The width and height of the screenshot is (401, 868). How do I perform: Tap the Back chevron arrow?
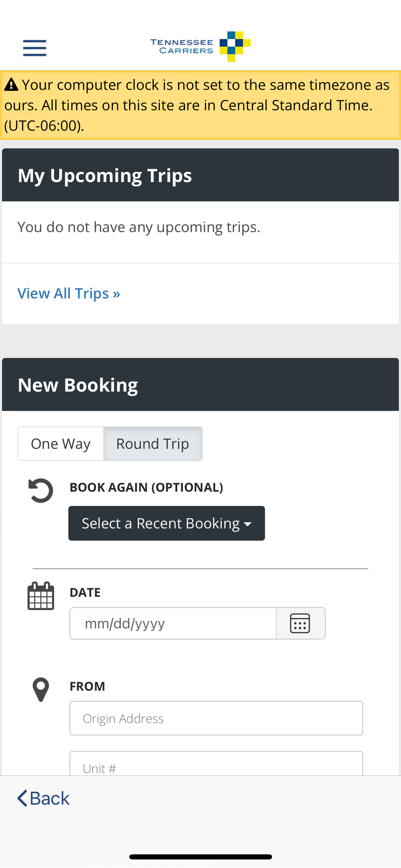click(22, 798)
